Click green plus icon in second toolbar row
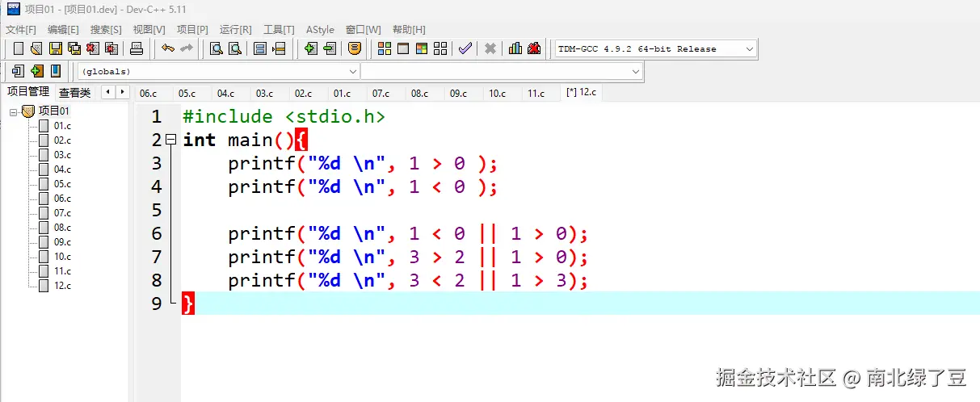The image size is (980, 402). [36, 71]
